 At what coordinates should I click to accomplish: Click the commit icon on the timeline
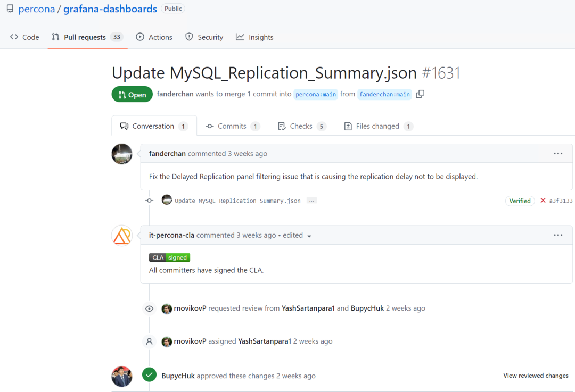tap(149, 201)
